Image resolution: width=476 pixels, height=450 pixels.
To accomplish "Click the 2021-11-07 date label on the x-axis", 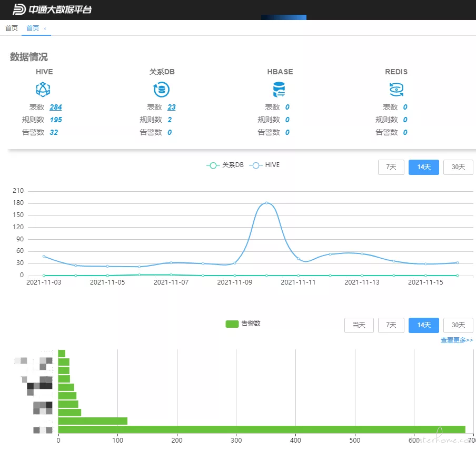I will pyautogui.click(x=171, y=282).
